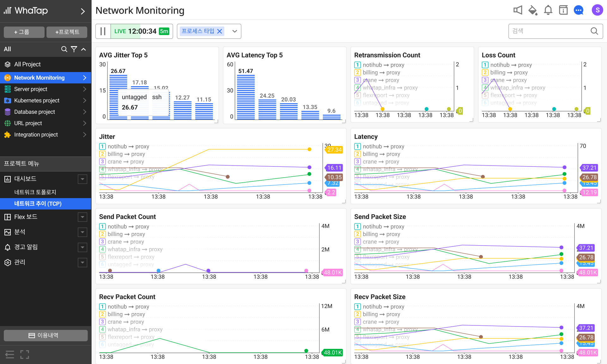
Task: Open the process type filter dropdown
Action: 235,31
